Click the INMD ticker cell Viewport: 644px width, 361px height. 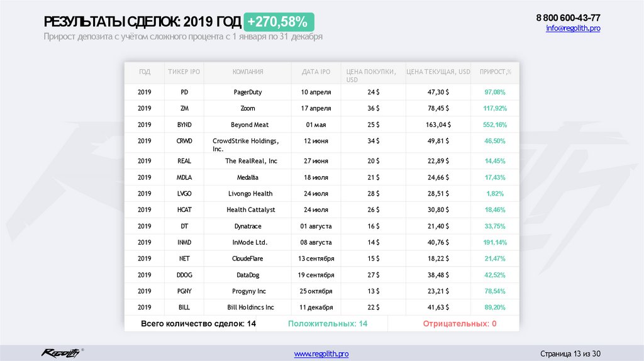(x=184, y=242)
